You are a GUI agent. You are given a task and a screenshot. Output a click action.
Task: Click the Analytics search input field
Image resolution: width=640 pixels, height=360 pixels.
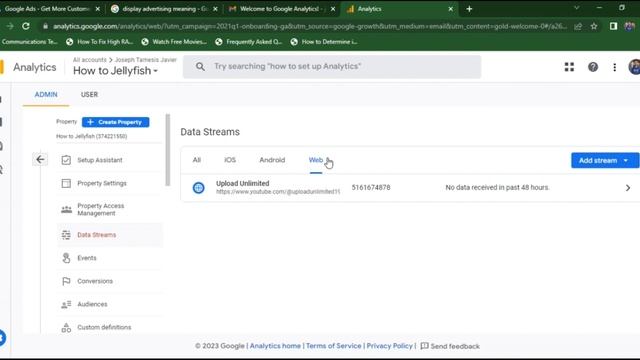pos(332,67)
